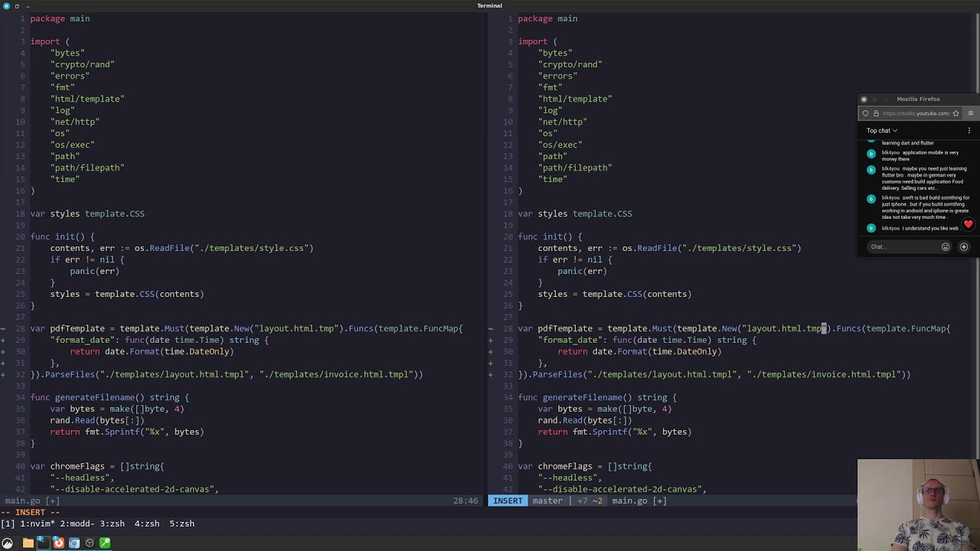This screenshot has height=551, width=980.
Task: Bookmark the page with the Firefox star icon
Action: pyautogui.click(x=955, y=113)
